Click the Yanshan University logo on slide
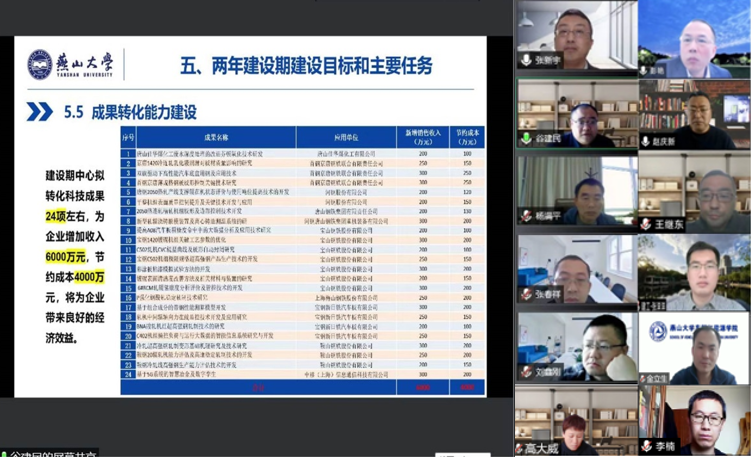The height and width of the screenshot is (458, 751). (71, 65)
